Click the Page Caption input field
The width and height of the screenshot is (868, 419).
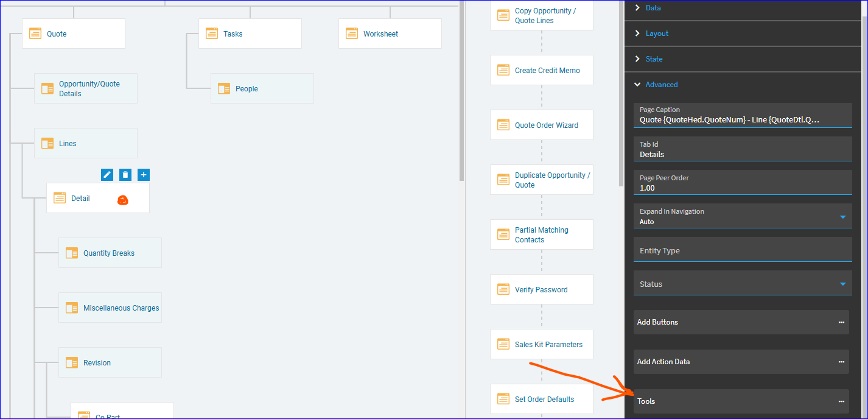tap(743, 115)
